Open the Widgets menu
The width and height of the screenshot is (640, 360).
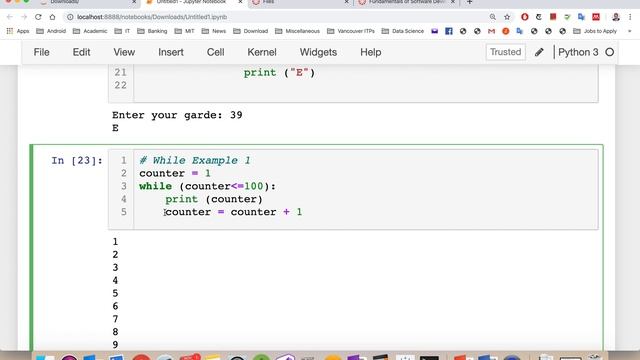coord(318,52)
